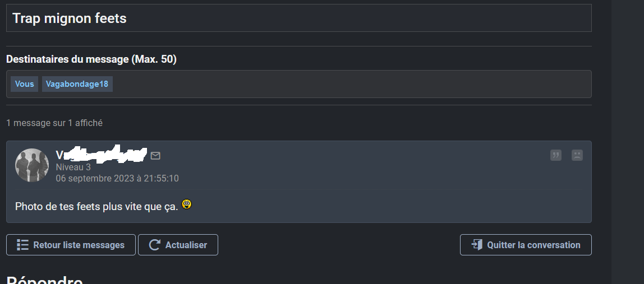Click the sad face report icon
This screenshot has height=284, width=644.
click(577, 155)
